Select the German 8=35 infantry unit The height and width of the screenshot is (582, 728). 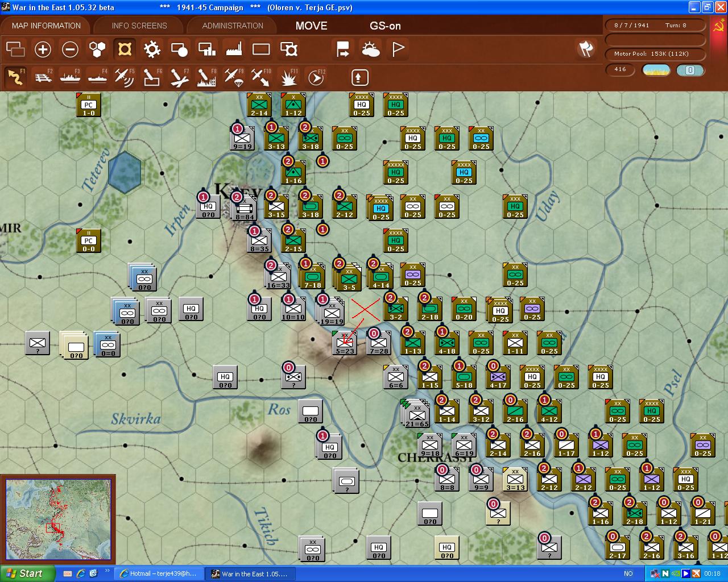259,241
